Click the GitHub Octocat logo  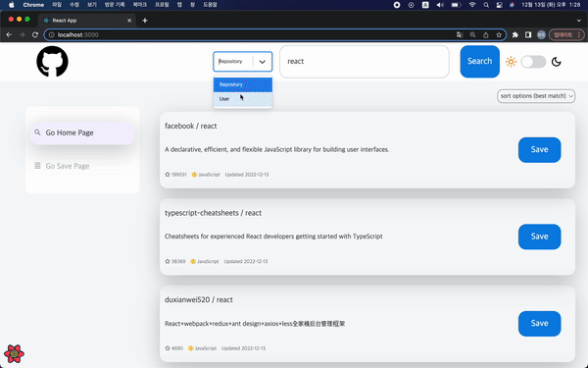click(53, 62)
